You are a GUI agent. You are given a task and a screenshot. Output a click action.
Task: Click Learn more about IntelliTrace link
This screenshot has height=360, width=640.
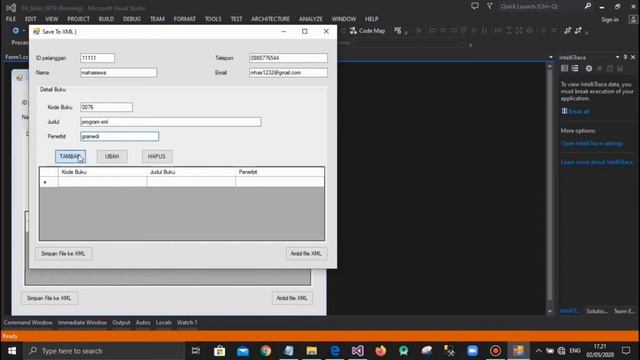597,162
